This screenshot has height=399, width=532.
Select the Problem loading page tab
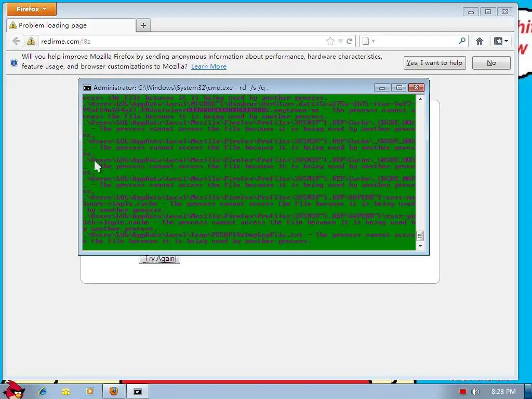point(71,25)
